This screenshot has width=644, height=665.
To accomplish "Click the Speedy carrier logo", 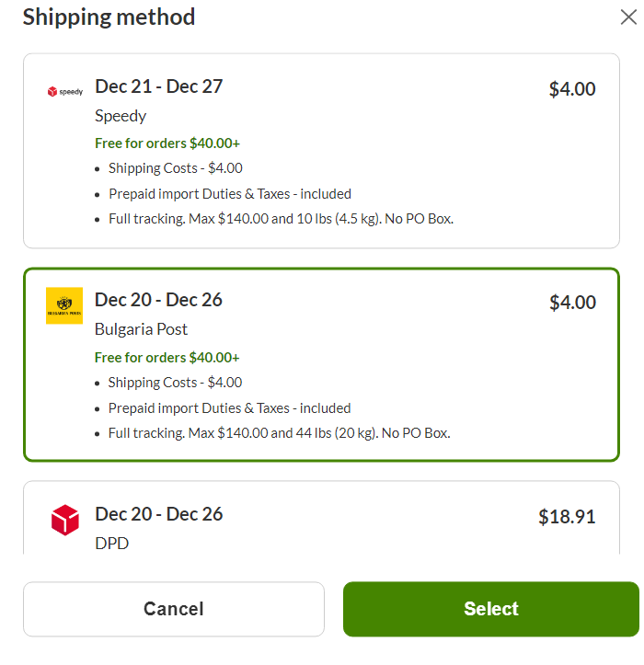I will pyautogui.click(x=65, y=92).
